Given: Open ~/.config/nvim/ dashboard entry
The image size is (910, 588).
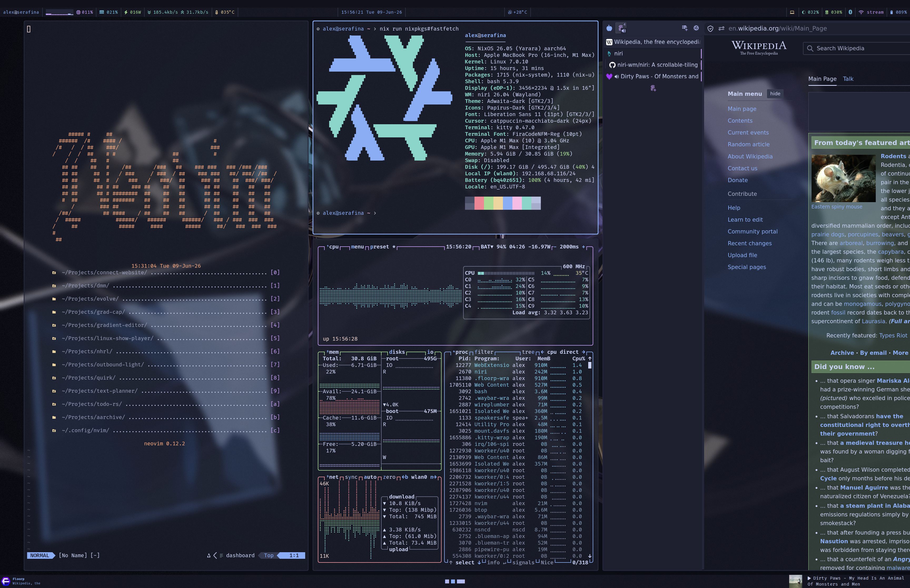Looking at the screenshot, I should click(x=166, y=431).
